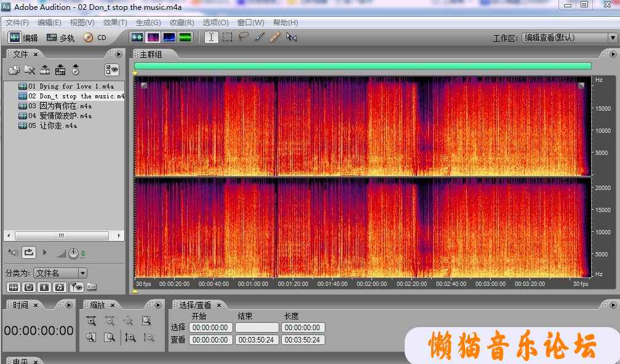Enable spectral phase display
Image resolution: width=620 pixels, height=364 pixels.
point(185,37)
